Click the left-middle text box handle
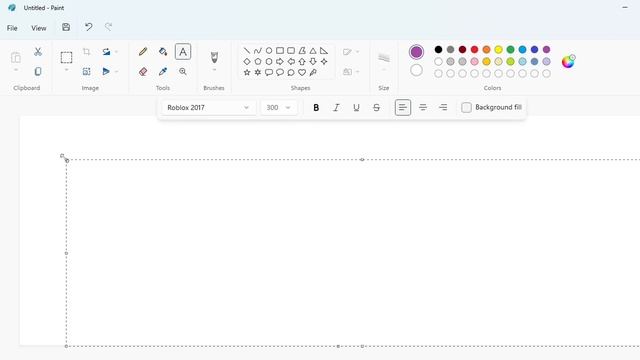 click(67, 253)
